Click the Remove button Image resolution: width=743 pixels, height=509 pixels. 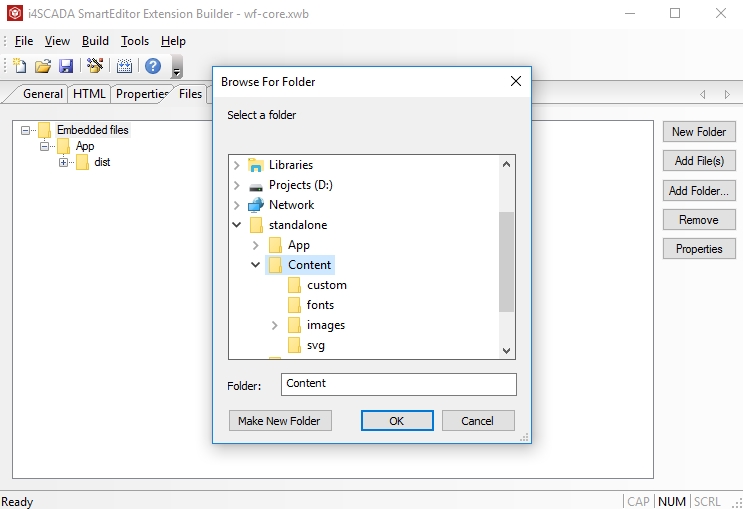click(699, 220)
